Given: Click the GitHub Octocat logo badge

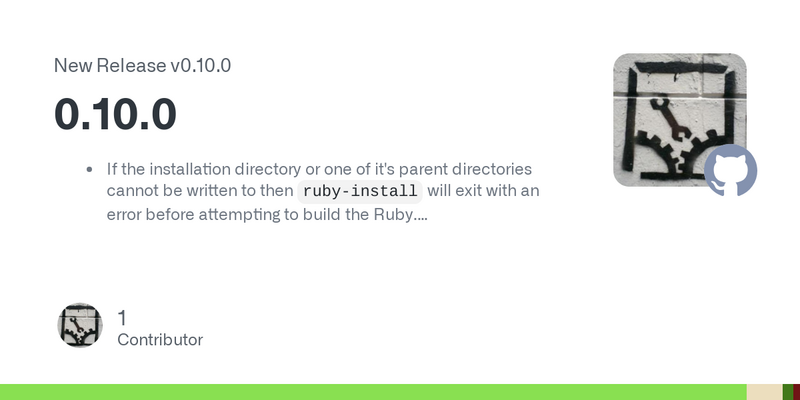Looking at the screenshot, I should 731,170.
